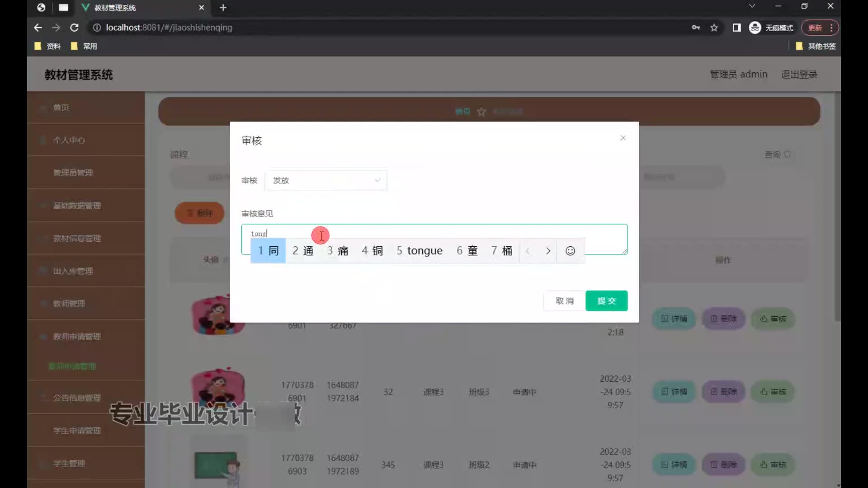The image size is (868, 488).
Task: Close the 审核 dialog with X icon
Action: [x=623, y=138]
